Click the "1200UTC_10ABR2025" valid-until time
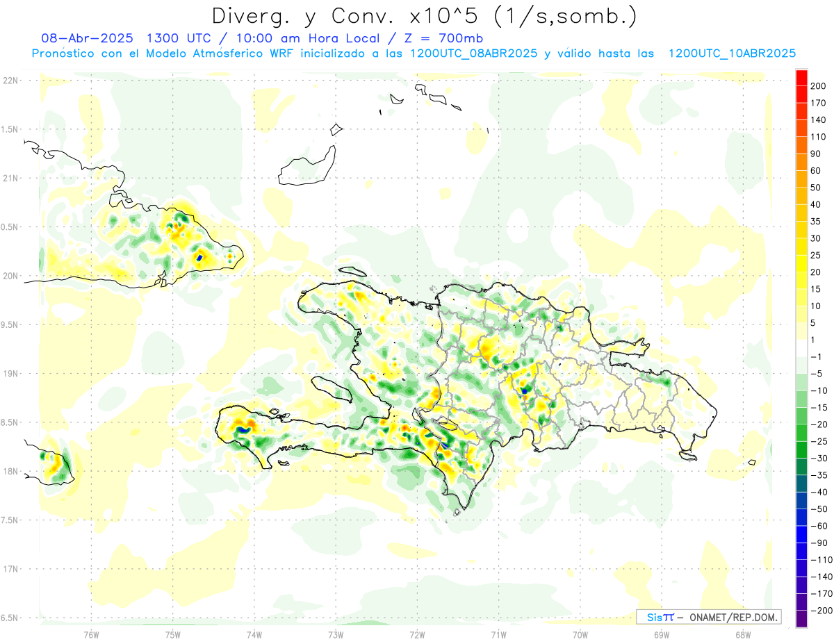Viewport: 834px width, 644px height. [x=732, y=53]
